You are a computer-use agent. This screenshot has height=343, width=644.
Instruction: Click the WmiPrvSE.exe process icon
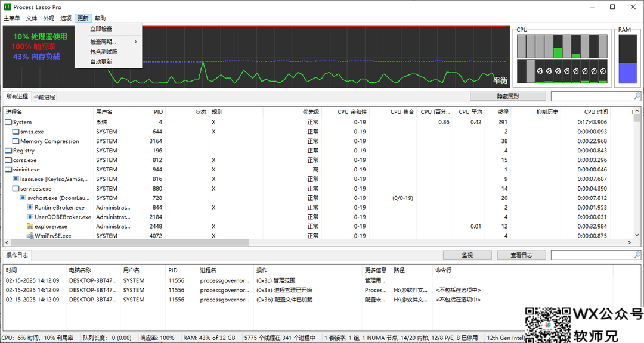[30, 236]
